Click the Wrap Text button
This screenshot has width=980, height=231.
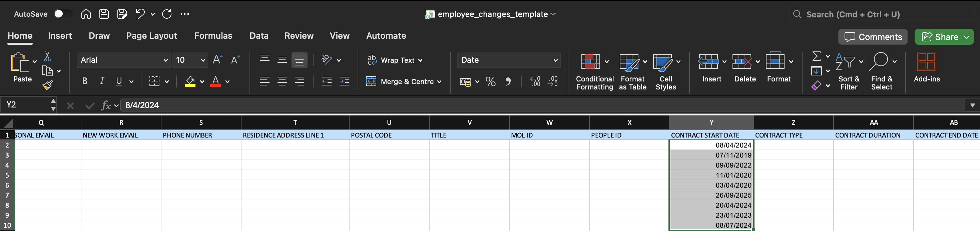point(395,60)
